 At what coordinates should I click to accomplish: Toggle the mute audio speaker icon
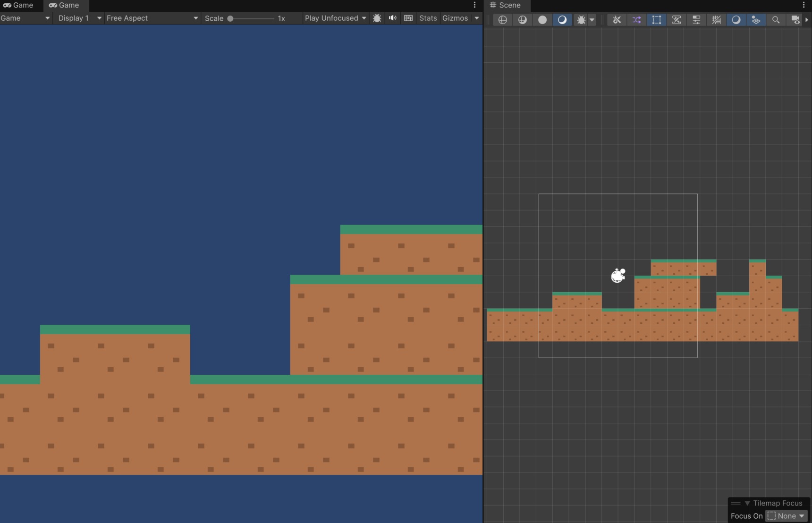tap(393, 18)
